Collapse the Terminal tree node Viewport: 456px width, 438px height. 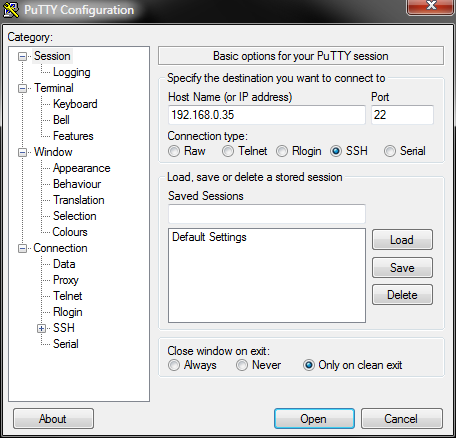[22, 88]
